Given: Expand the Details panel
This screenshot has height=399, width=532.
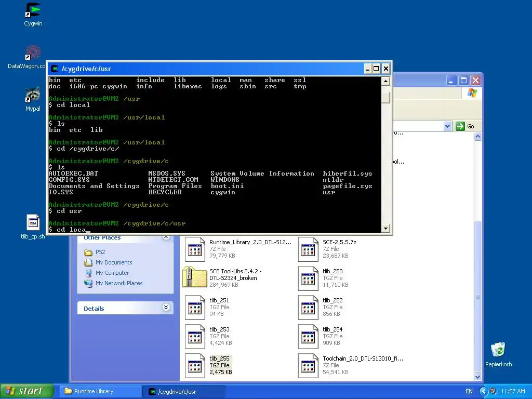Looking at the screenshot, I should click(x=166, y=308).
